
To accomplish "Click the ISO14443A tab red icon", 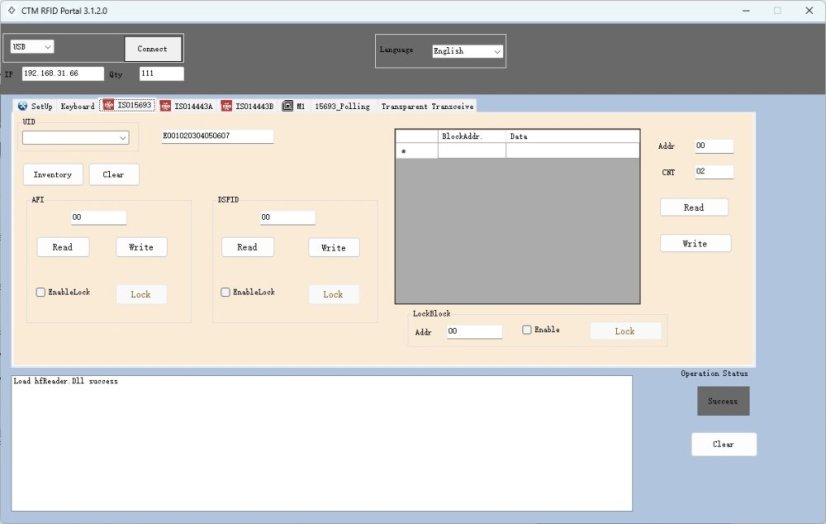I will point(165,106).
